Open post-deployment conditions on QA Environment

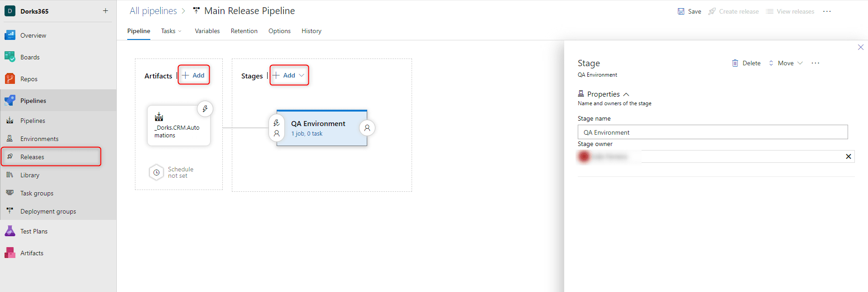tap(367, 128)
